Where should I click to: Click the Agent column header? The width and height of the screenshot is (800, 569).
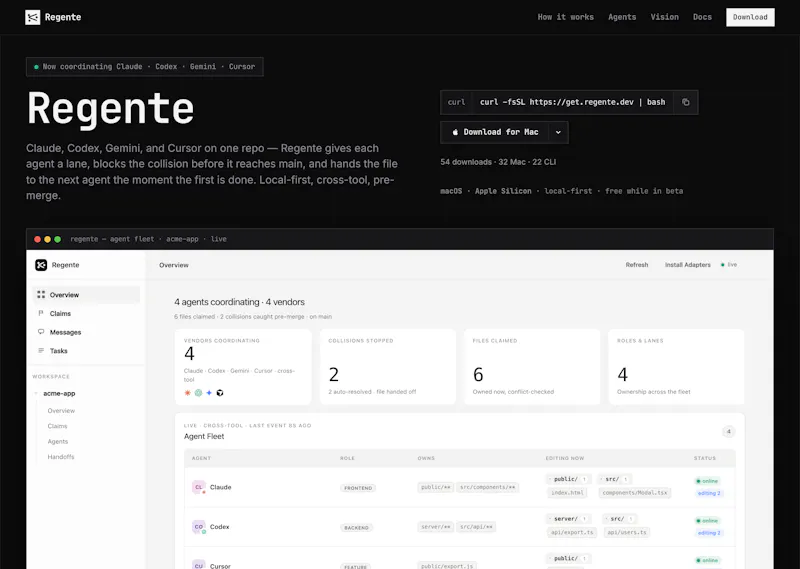(x=201, y=458)
